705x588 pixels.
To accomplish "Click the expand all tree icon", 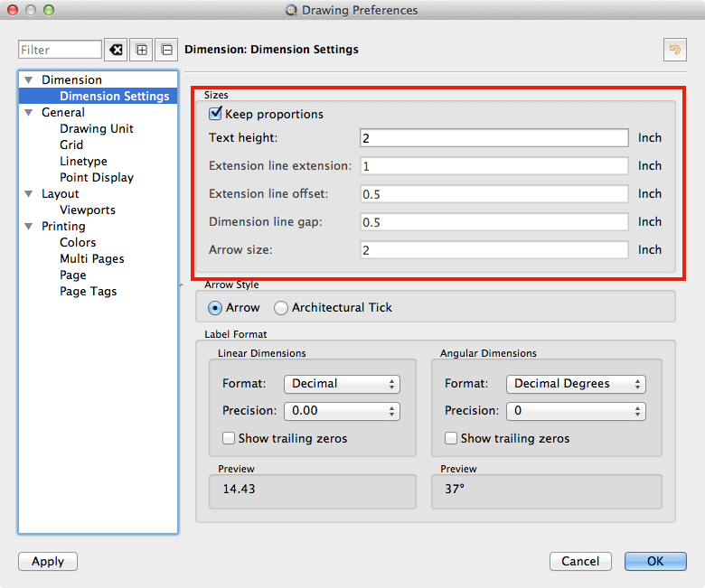I will click(x=142, y=50).
